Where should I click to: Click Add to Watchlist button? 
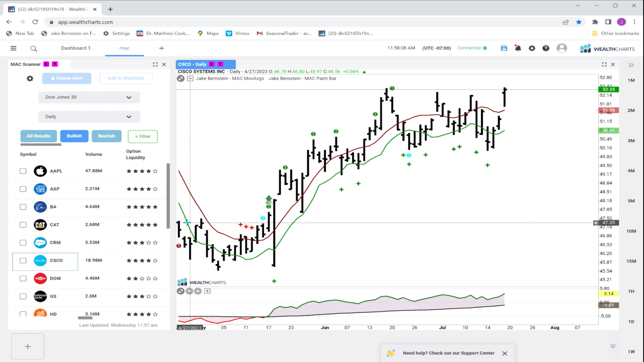point(126,78)
